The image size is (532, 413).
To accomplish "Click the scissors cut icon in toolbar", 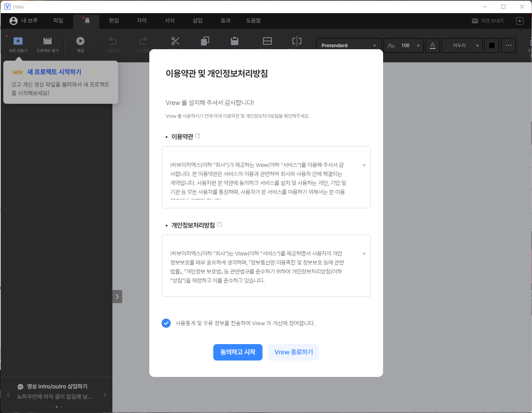I will (x=176, y=41).
